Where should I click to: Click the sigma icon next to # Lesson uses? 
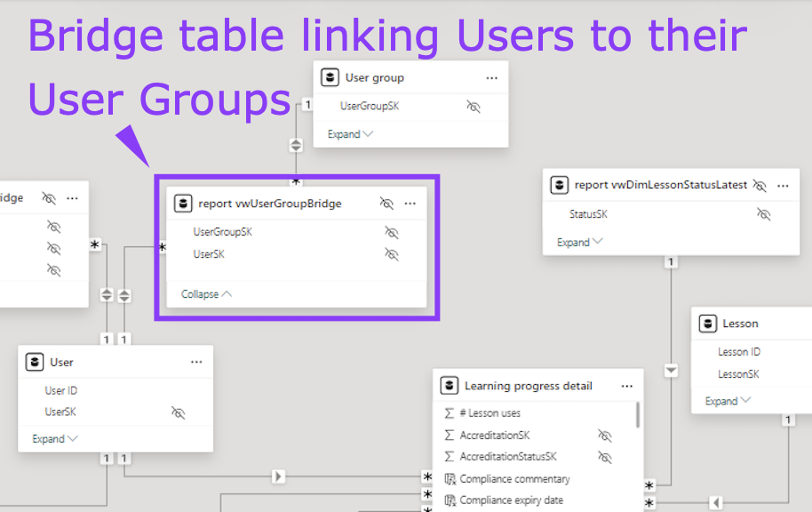[450, 413]
